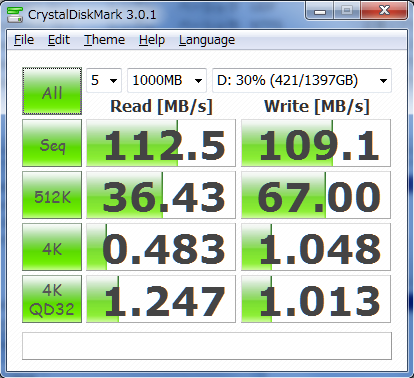Minimize the CrystalDiskMark window
Image resolution: width=414 pixels, height=378 pixels.
click(320, 11)
